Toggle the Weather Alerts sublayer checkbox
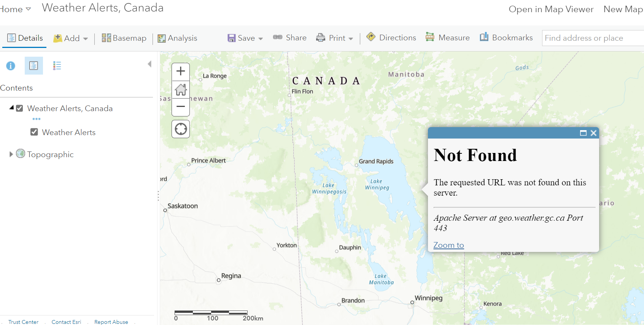This screenshot has width=644, height=325. (x=34, y=132)
